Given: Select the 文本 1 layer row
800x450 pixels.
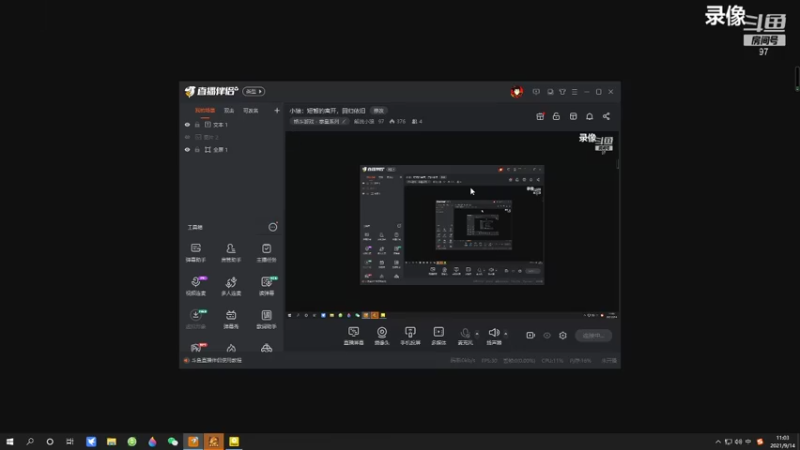Looking at the screenshot, I should tap(232, 125).
